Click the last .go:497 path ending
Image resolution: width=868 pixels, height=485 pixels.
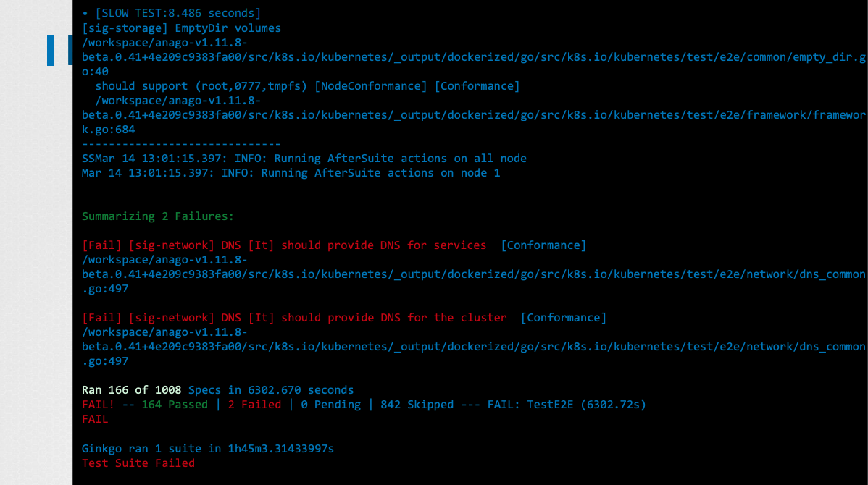pos(105,361)
